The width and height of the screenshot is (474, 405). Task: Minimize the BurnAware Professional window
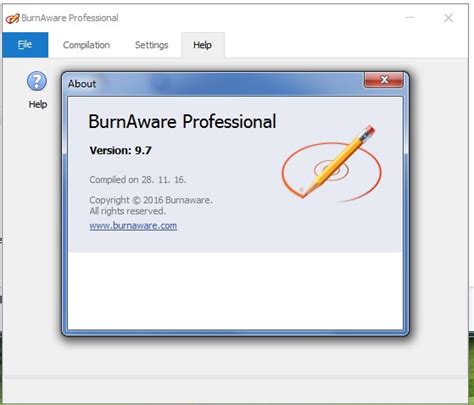coord(410,18)
